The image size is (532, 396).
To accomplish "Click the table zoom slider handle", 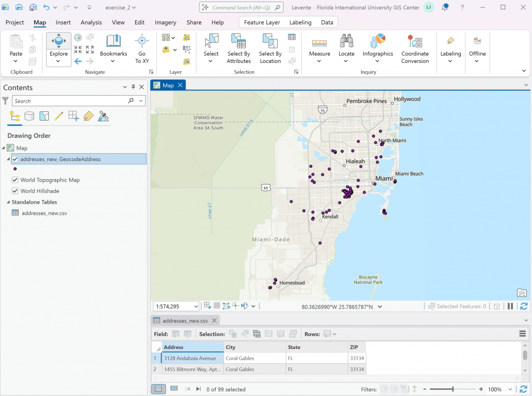I will point(453,389).
